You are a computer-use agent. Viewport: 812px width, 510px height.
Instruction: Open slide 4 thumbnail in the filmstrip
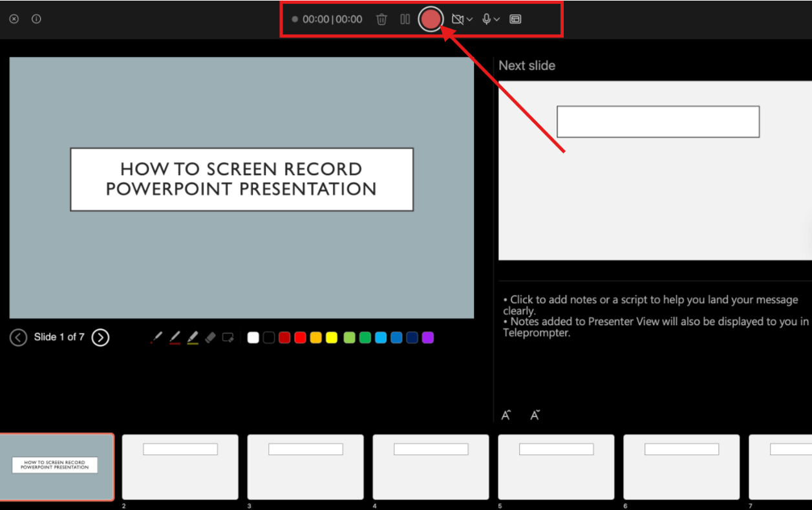[x=431, y=467]
